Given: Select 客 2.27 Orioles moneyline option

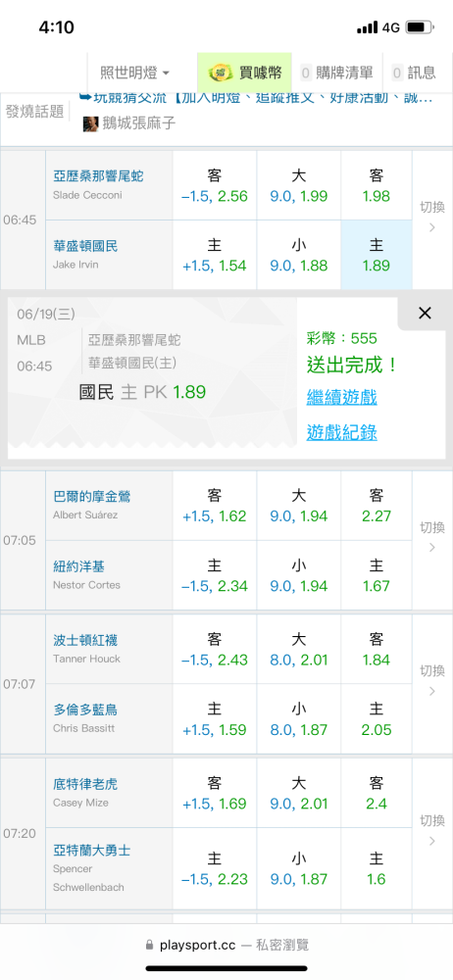Looking at the screenshot, I should 377,506.
